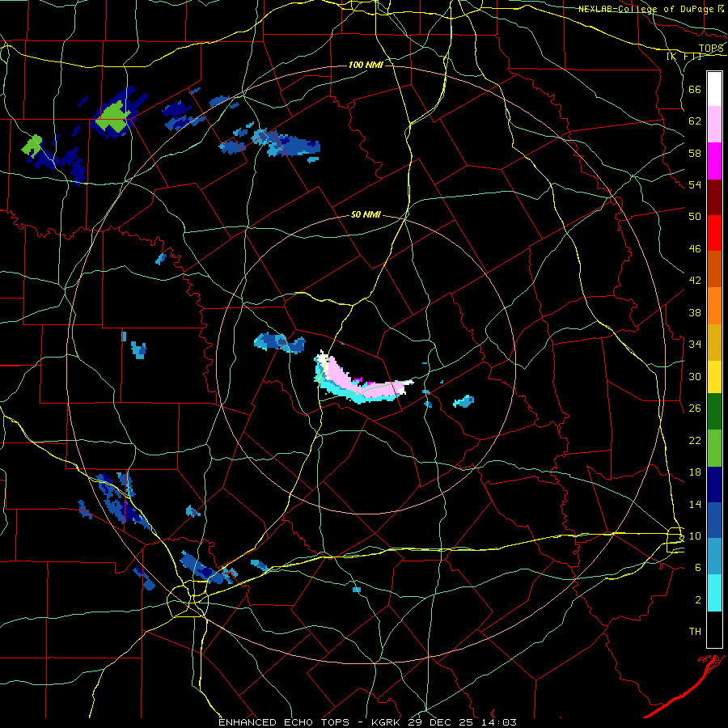The width and height of the screenshot is (728, 728).
Task: Click the "TOPS" legend title
Action: [711, 49]
